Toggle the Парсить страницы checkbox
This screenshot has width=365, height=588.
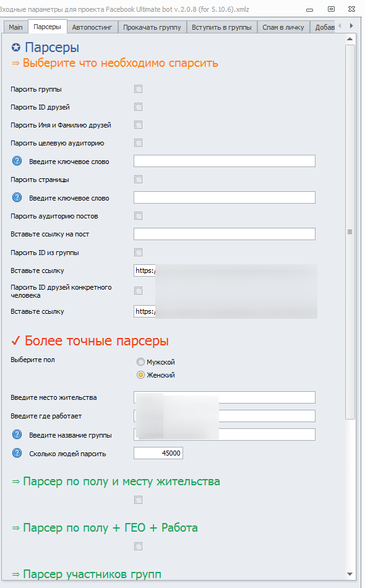(x=139, y=179)
